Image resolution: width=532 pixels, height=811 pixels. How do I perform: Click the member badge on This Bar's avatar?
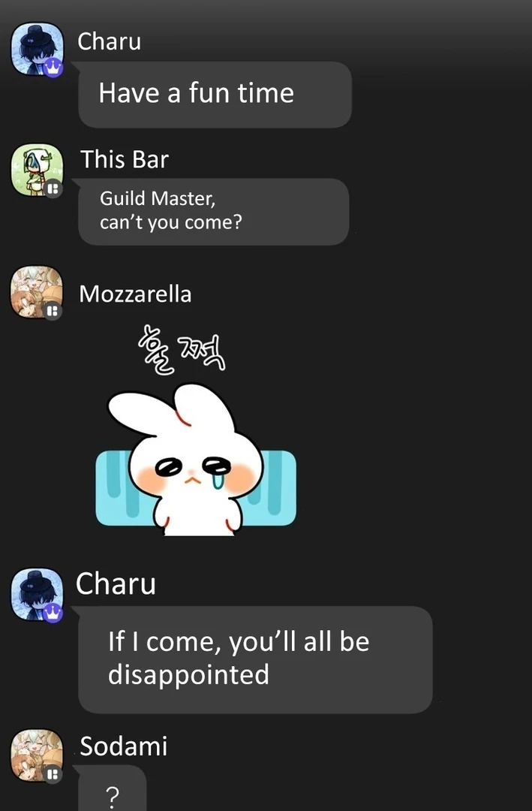(53, 188)
